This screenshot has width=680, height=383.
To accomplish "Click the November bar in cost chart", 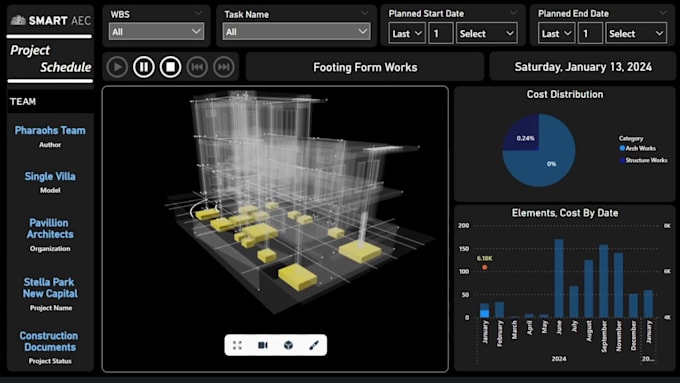I will [x=618, y=285].
